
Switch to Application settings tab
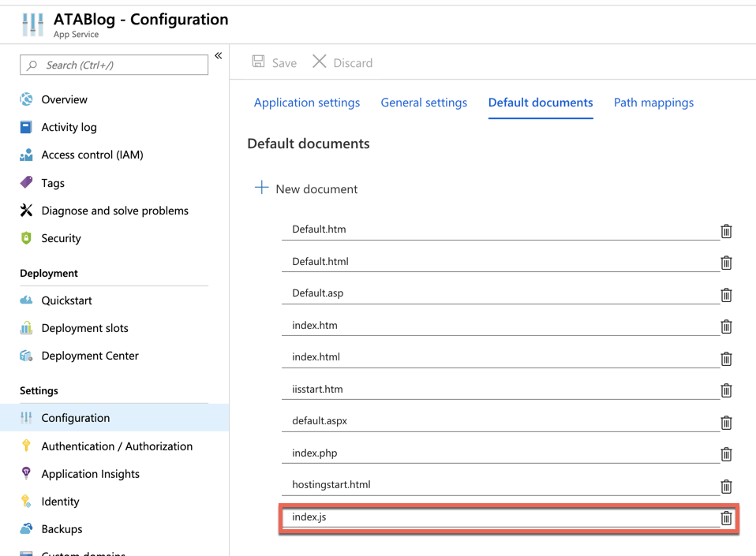click(307, 103)
